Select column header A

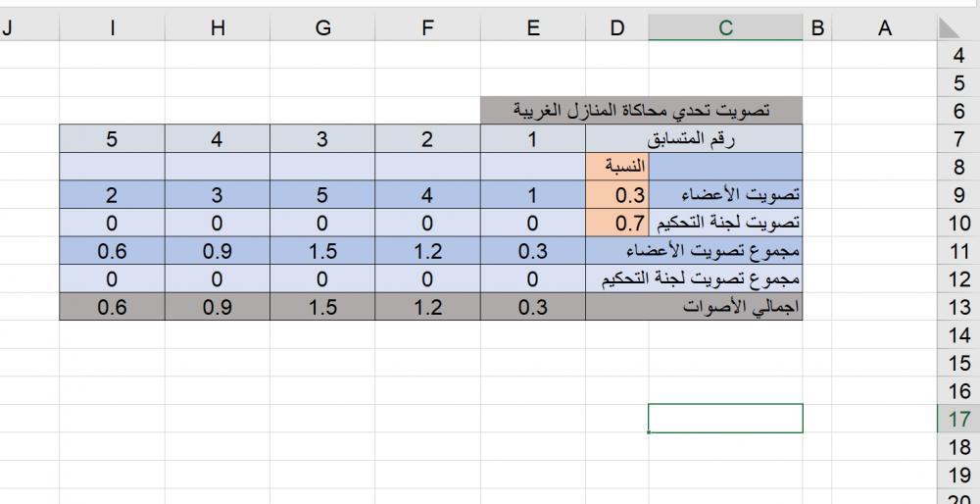[x=885, y=28]
